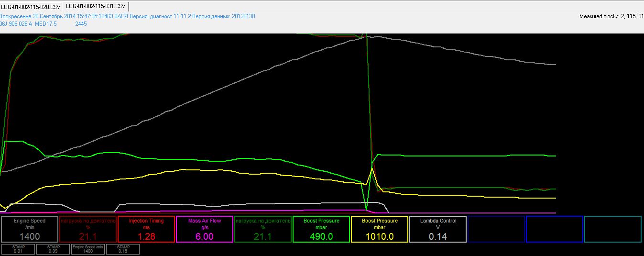Select the LOG-01-002-115-031.CSV tab
644x256 pixels.
click(96, 6)
